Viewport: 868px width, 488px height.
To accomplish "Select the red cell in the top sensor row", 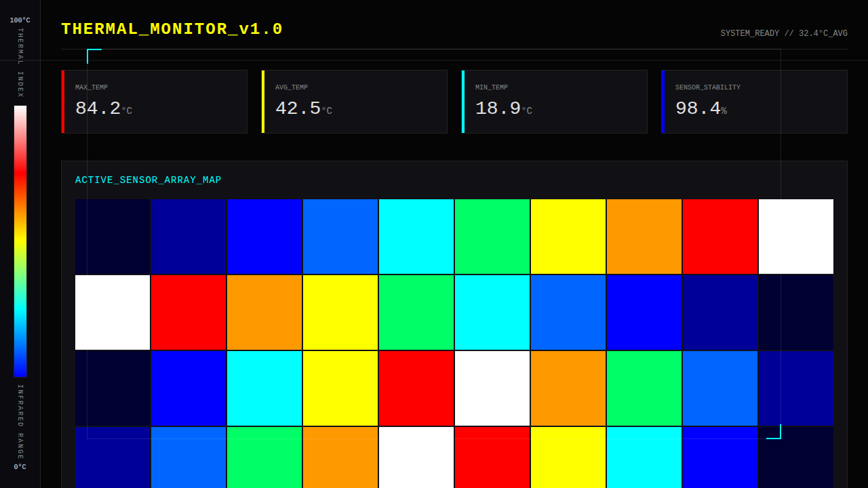I will pyautogui.click(x=720, y=237).
